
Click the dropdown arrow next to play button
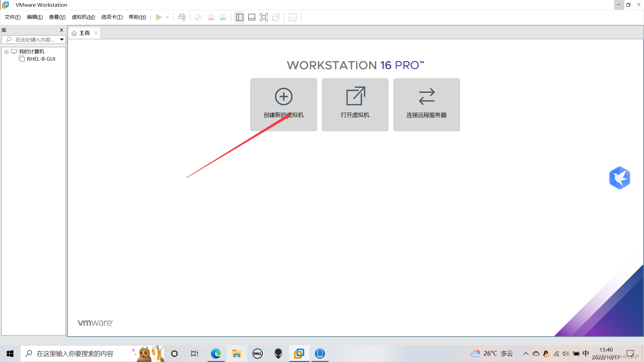tap(167, 17)
